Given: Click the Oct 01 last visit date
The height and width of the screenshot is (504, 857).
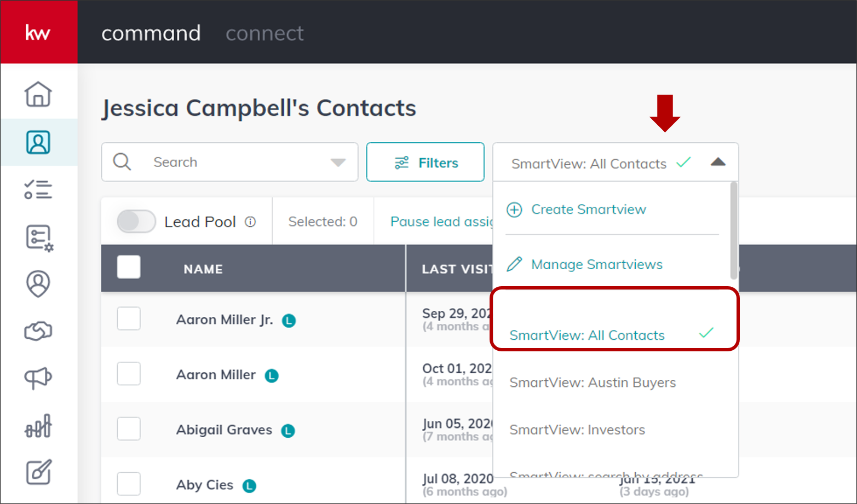Looking at the screenshot, I should tap(457, 369).
